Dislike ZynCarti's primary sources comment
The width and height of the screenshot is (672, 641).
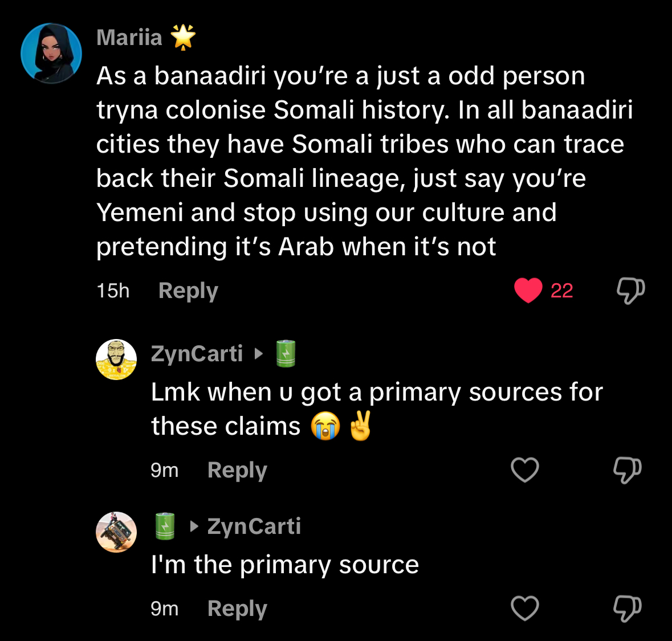(x=627, y=470)
